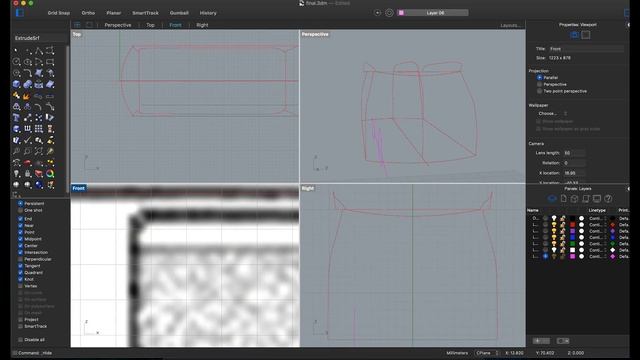The width and height of the screenshot is (640, 360).
Task: Open the Display panel monitor icon
Action: [597, 198]
